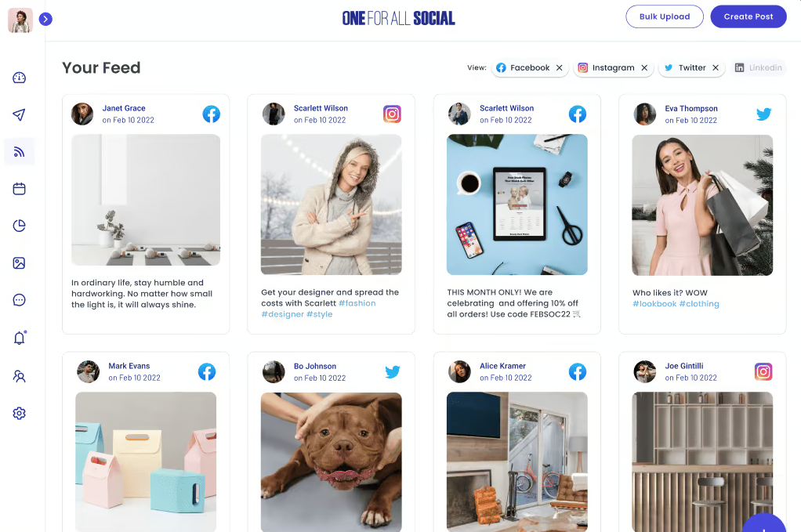801x532 pixels.
Task: Click the Create Post button
Action: click(x=748, y=16)
